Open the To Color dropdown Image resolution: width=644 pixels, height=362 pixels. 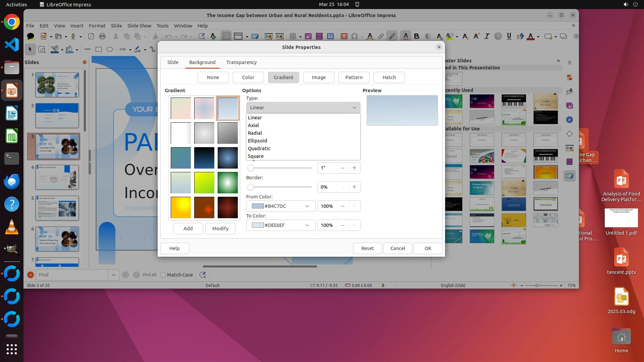(x=307, y=225)
